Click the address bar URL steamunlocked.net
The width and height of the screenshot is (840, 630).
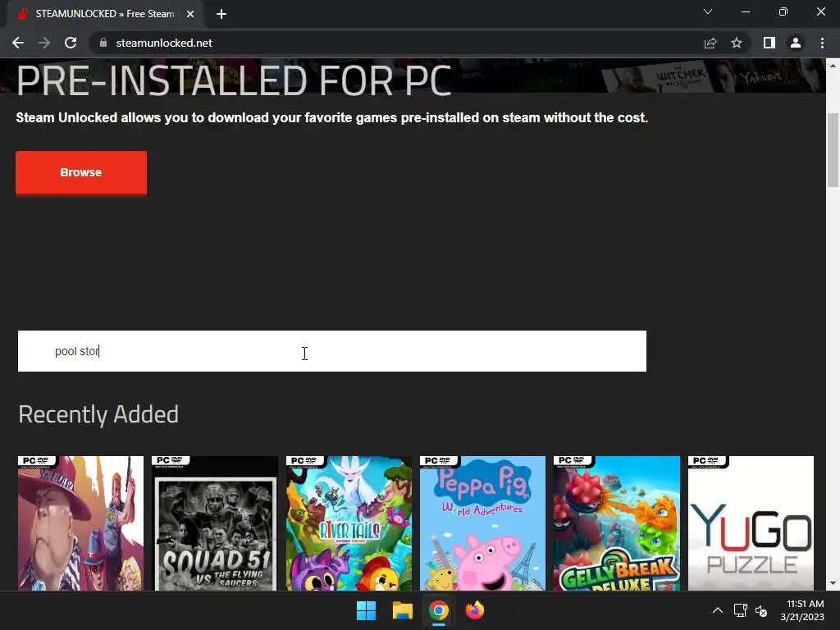(x=164, y=43)
